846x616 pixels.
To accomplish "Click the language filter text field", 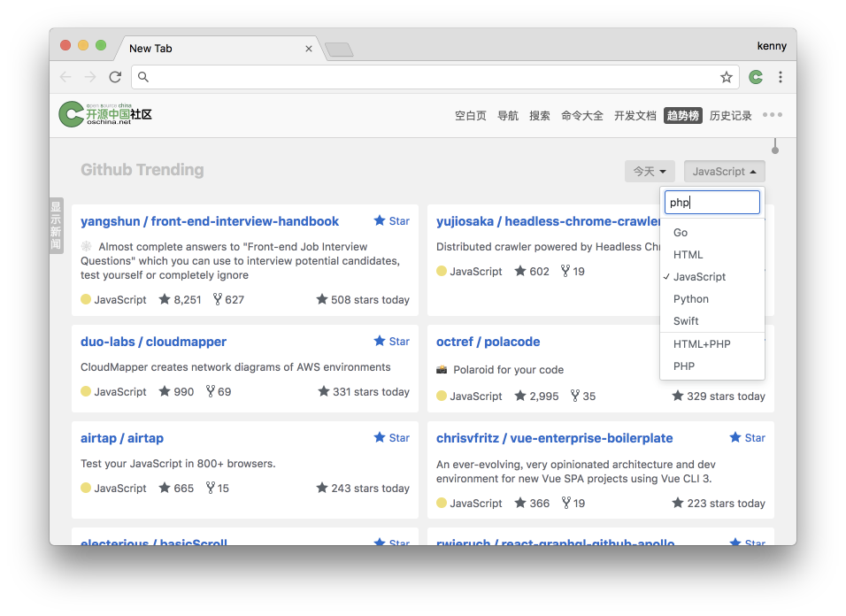I will [712, 203].
